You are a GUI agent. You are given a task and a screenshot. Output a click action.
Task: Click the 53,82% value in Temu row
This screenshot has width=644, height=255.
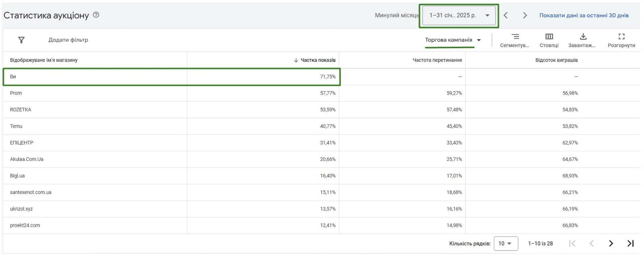[x=570, y=126]
